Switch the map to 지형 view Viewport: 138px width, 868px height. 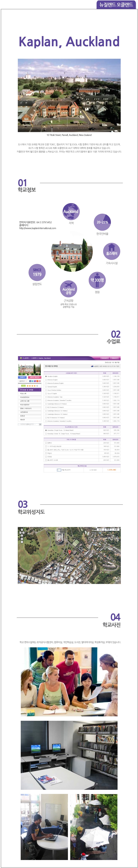116,529
